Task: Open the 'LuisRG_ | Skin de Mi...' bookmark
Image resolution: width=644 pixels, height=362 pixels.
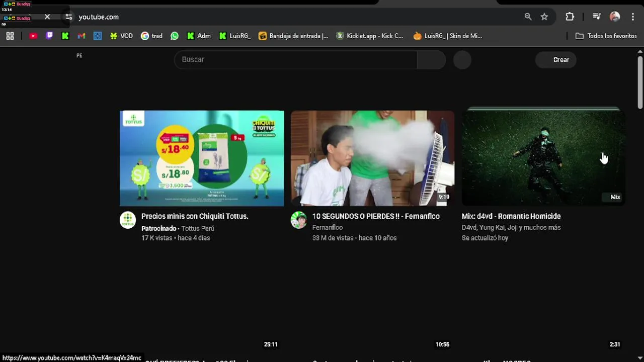Action: click(x=448, y=36)
